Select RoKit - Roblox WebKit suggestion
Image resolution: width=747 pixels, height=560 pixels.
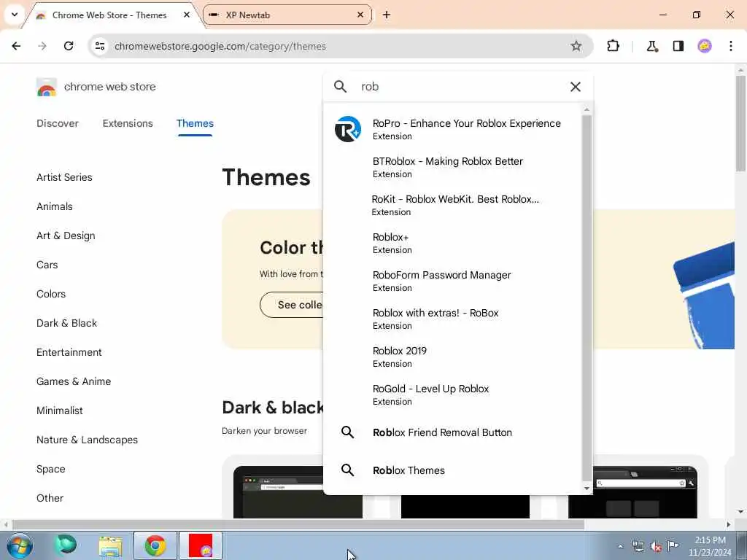point(452,205)
